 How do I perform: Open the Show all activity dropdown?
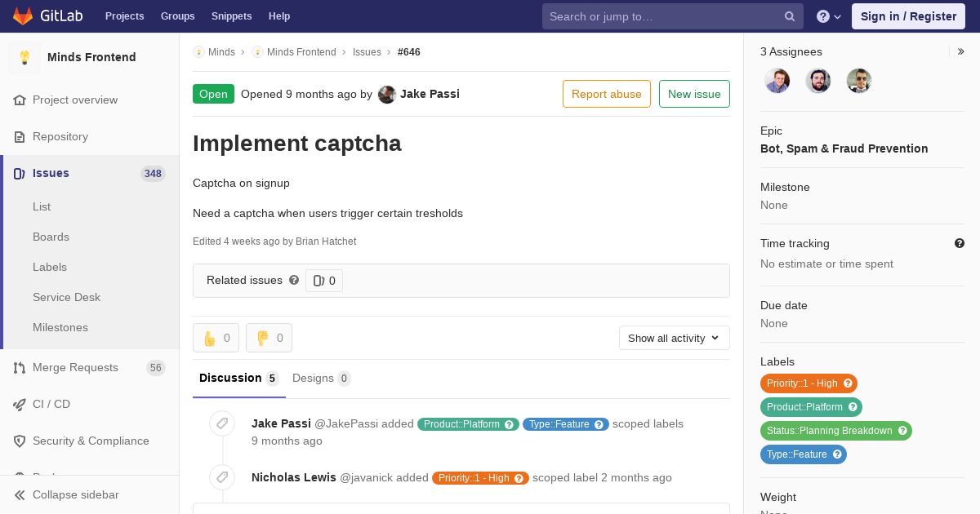pos(674,338)
